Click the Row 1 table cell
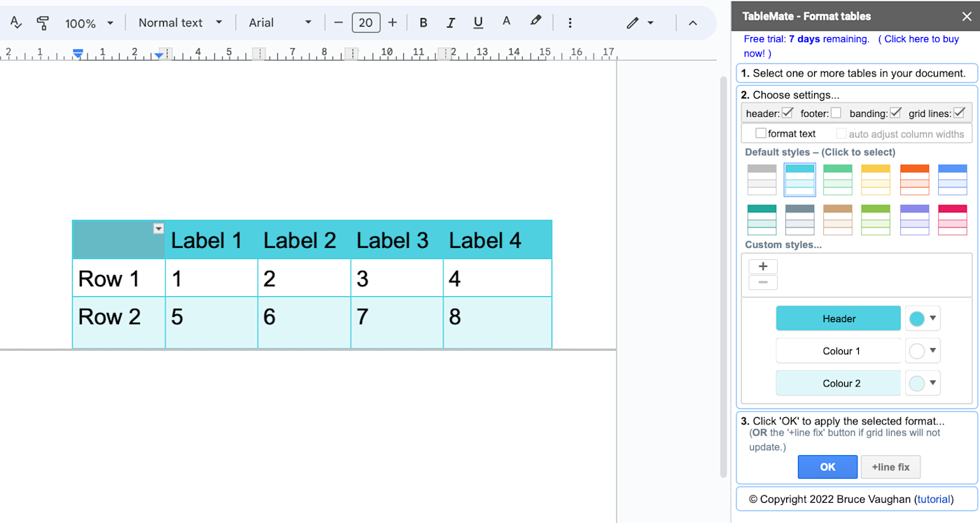This screenshot has height=523, width=980. click(119, 278)
